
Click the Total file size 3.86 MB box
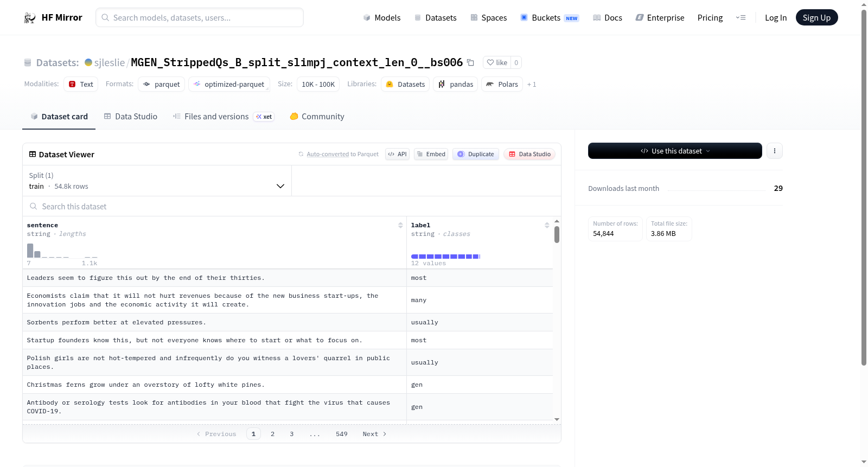[x=669, y=229]
